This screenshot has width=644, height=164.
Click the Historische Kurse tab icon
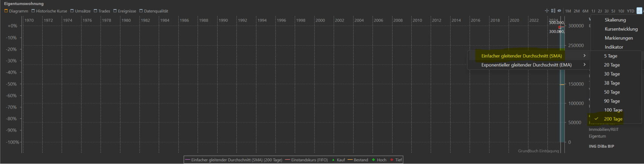click(x=33, y=11)
